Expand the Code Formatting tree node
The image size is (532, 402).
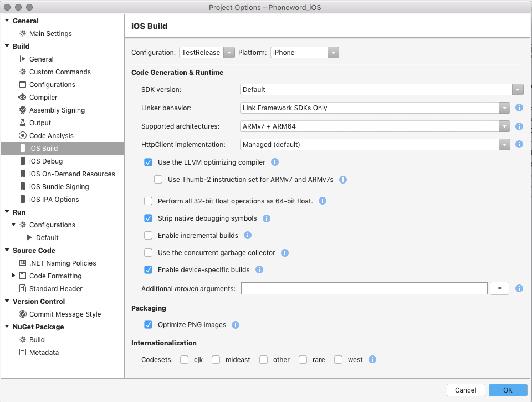14,276
